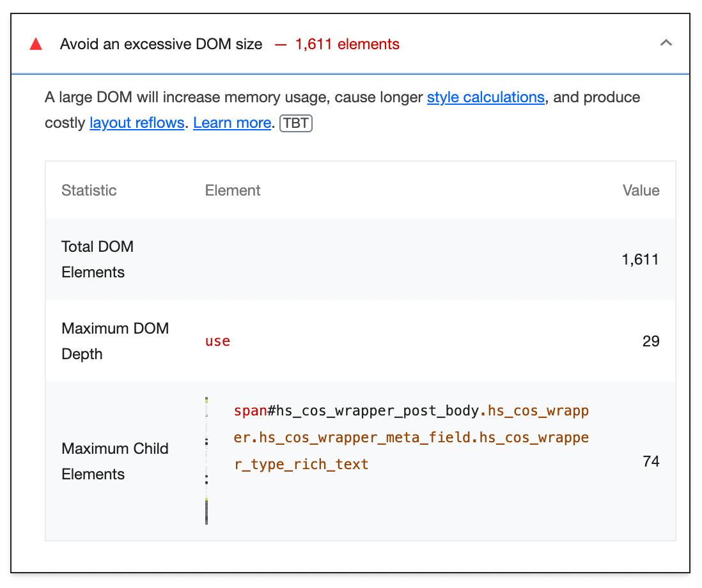This screenshot has width=702, height=588.
Task: Click the span#hs_cos_wrapper_post_body element snippet
Action: tap(411, 437)
